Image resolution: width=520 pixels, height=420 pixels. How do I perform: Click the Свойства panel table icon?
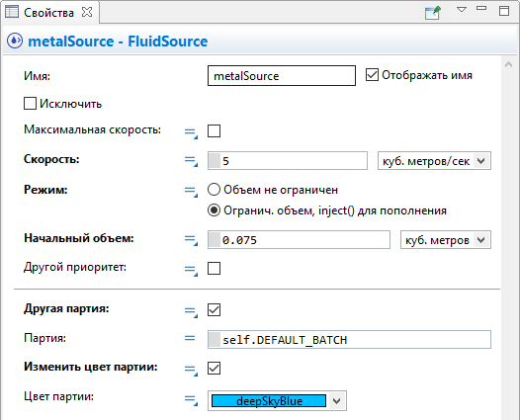click(12, 12)
